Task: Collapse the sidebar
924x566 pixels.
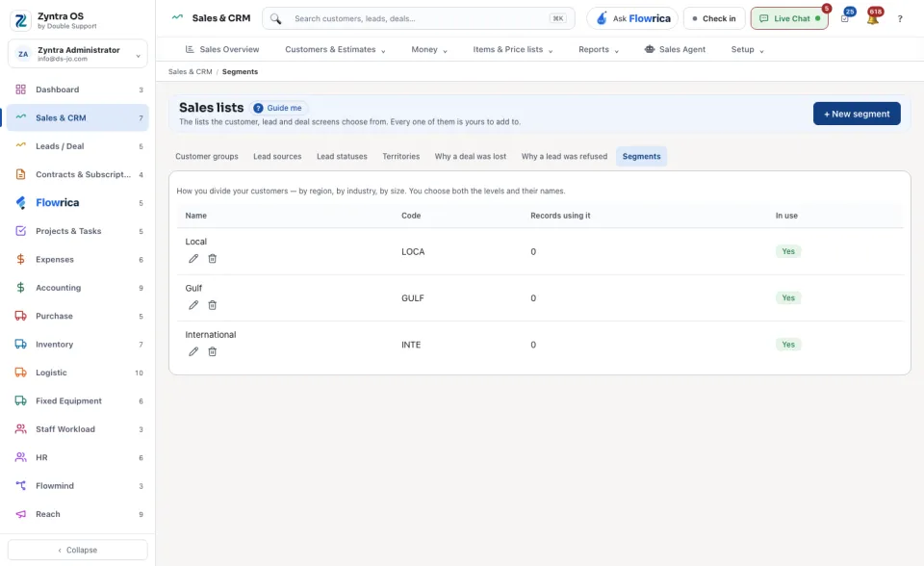Action: coord(78,550)
